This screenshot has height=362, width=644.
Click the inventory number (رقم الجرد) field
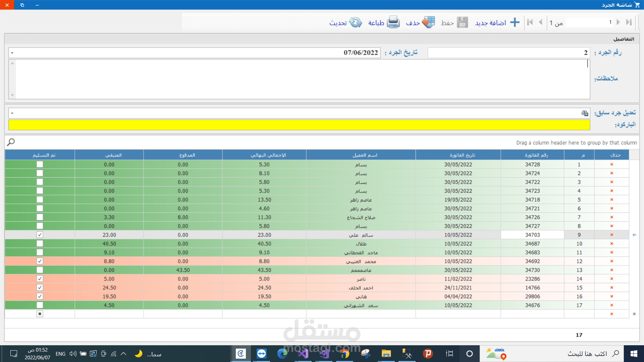(x=508, y=53)
